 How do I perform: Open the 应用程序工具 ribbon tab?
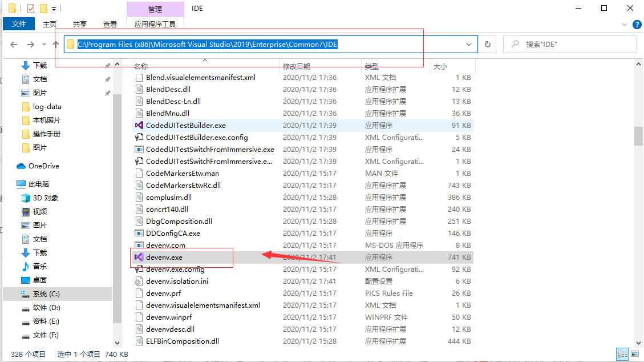155,24
